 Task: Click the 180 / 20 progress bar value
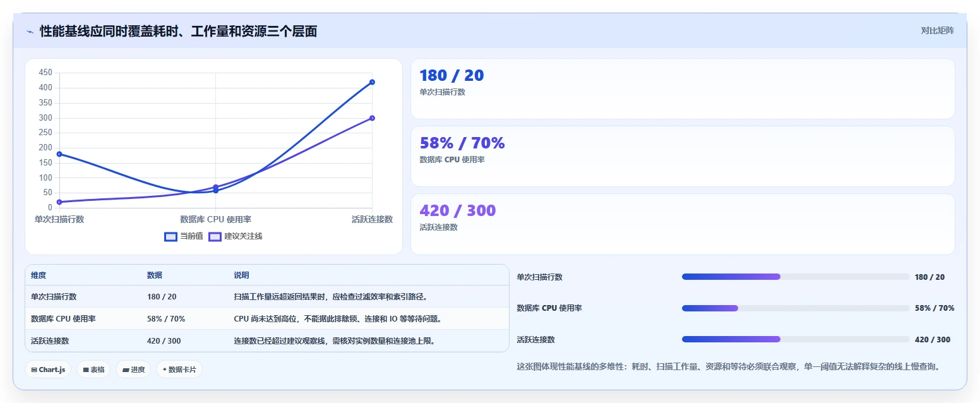pyautogui.click(x=929, y=277)
